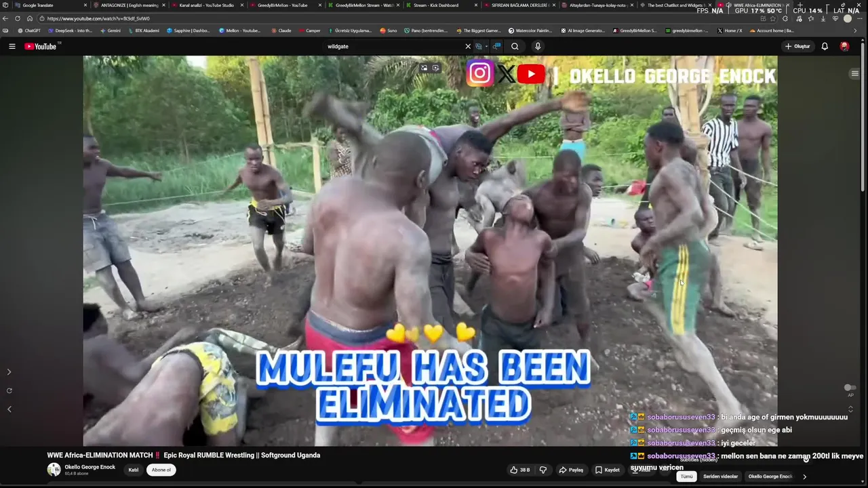Select the Seriden videolar filter chip

tap(720, 476)
